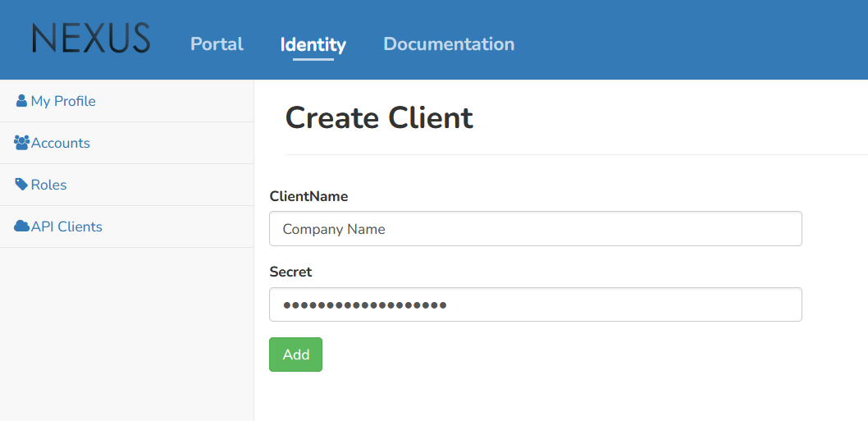Click the divider under Create Client heading
The image size is (868, 421).
pyautogui.click(x=574, y=154)
